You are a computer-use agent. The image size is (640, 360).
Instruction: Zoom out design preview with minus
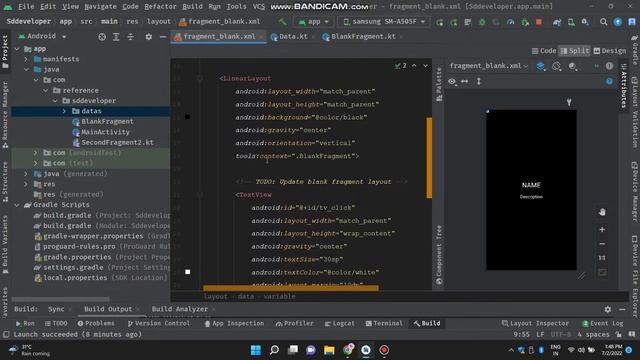tap(602, 244)
